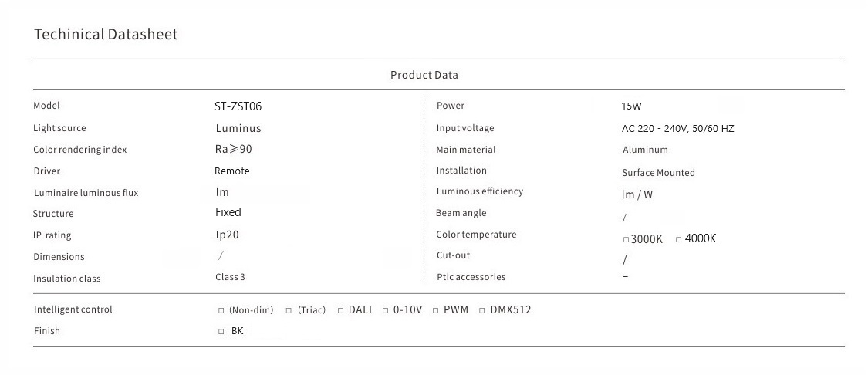Image resolution: width=868 pixels, height=375 pixels.
Task: Click the Techinical Datasheet heading
Action: 106,34
